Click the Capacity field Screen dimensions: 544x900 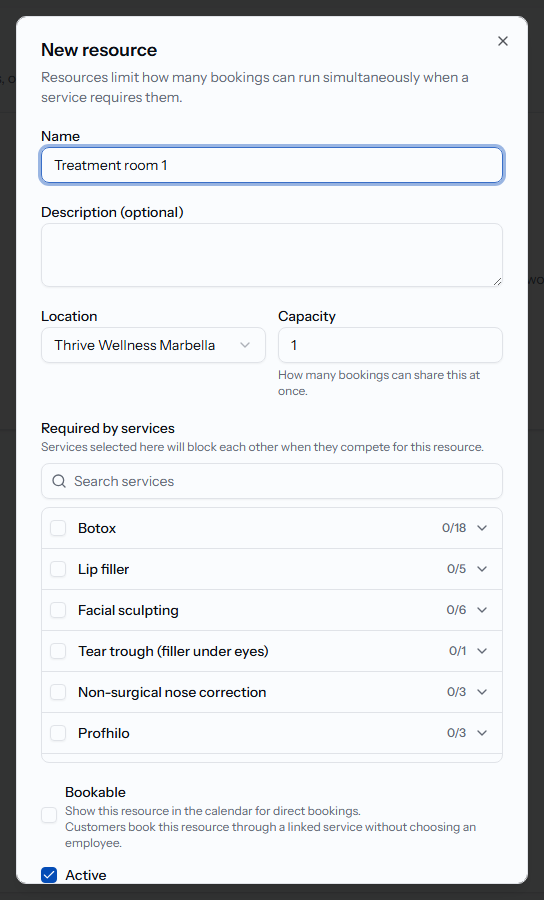point(390,345)
